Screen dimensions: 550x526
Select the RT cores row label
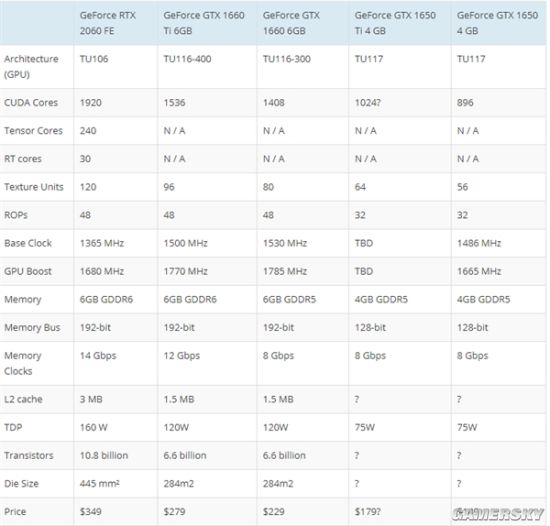pyautogui.click(x=23, y=159)
